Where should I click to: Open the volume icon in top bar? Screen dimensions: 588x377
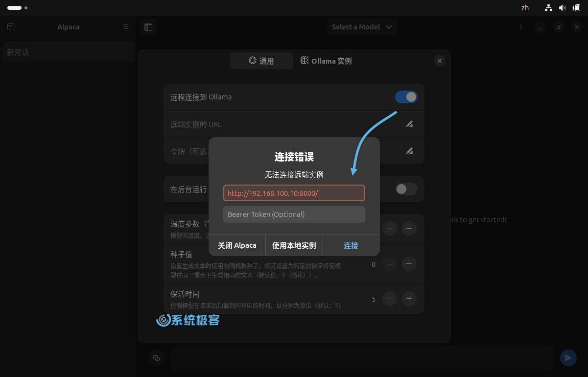563,8
